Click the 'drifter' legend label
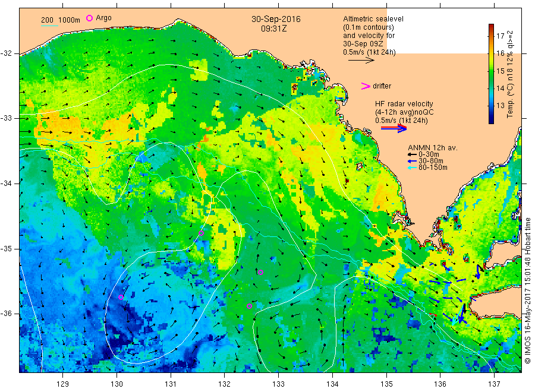This screenshot has height=392, width=535. (382, 86)
